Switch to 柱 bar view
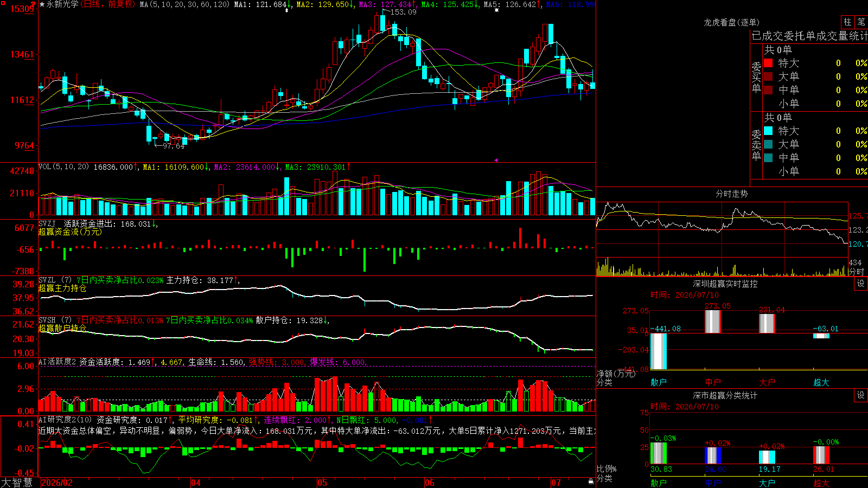Viewport: 868px width, 488px height. click(847, 22)
